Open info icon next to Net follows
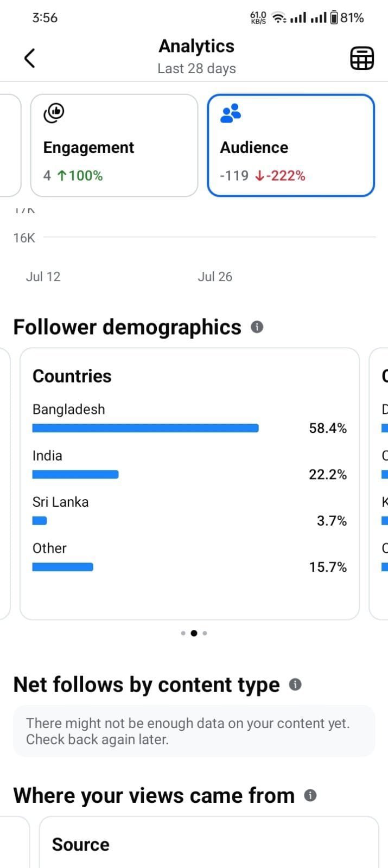Screen dimensions: 388x868 coord(295,685)
